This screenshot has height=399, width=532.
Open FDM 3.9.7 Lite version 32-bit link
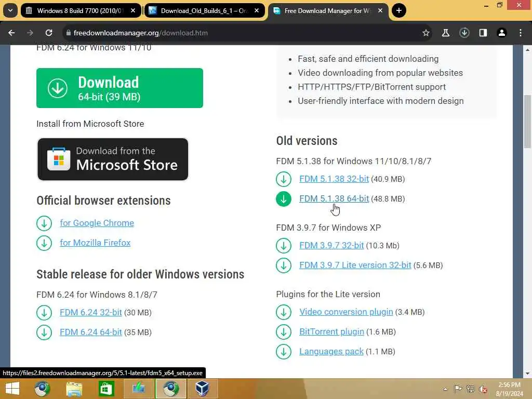click(355, 265)
